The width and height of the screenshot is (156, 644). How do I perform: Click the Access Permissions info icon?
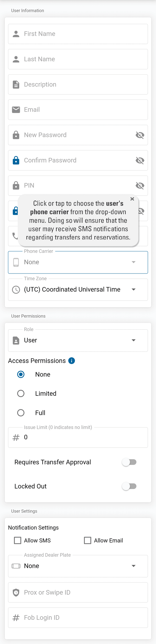click(72, 361)
